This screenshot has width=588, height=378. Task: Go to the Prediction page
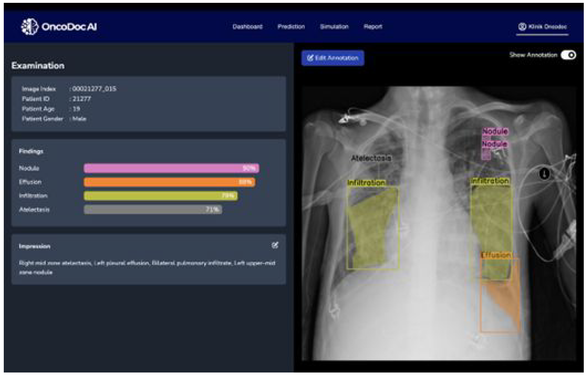coord(291,27)
